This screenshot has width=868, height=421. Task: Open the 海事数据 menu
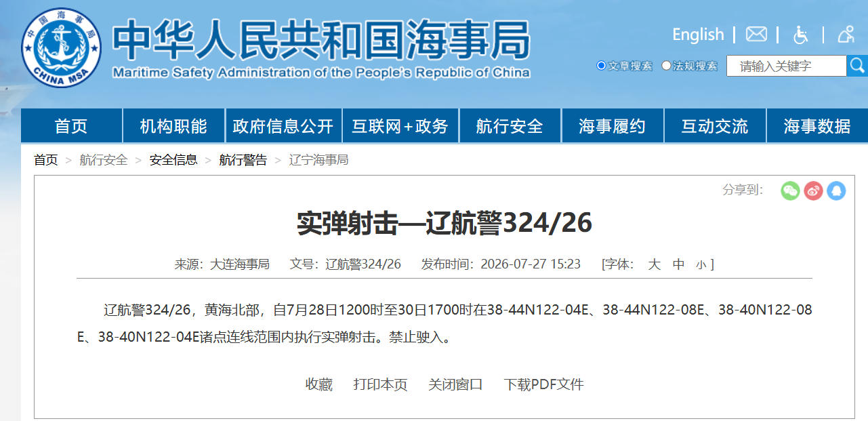pos(817,126)
